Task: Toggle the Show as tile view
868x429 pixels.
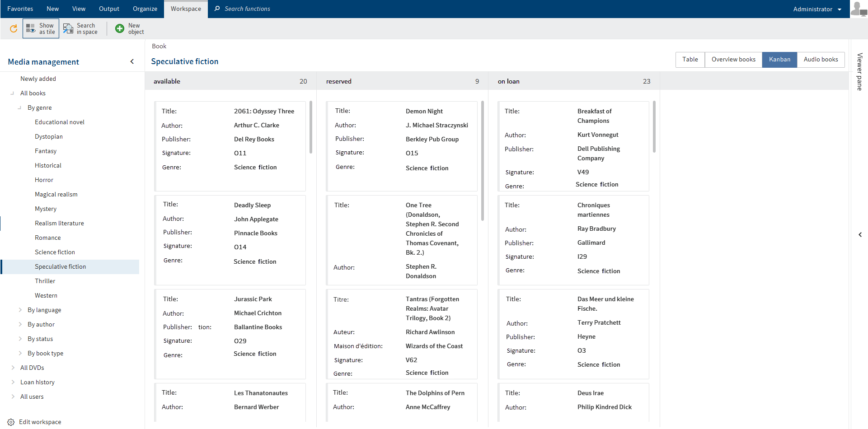Action: [x=40, y=28]
